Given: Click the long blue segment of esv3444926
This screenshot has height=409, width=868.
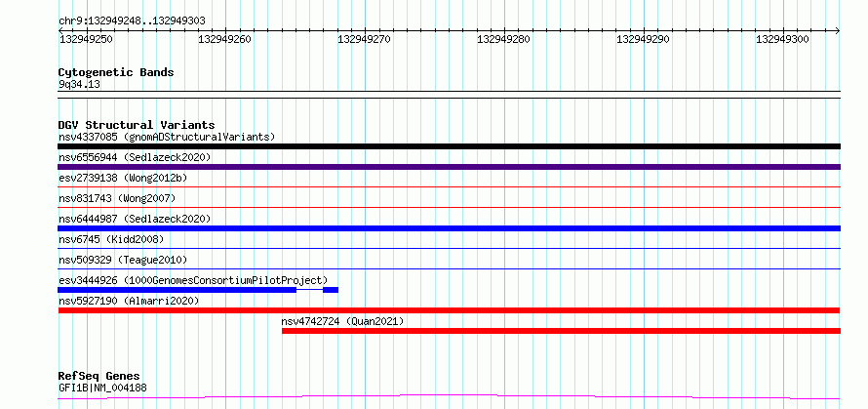Looking at the screenshot, I should click(178, 290).
